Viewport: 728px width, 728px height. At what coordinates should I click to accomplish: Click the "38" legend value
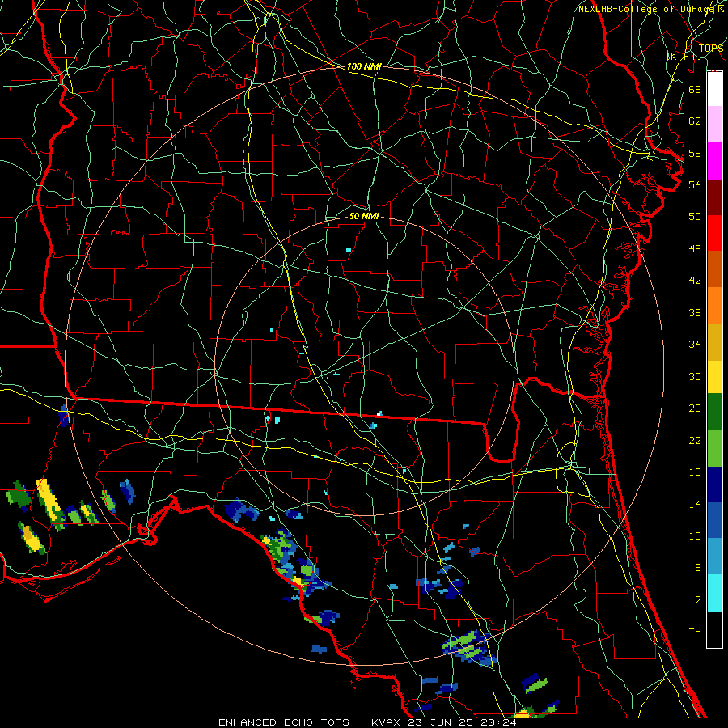coord(695,312)
